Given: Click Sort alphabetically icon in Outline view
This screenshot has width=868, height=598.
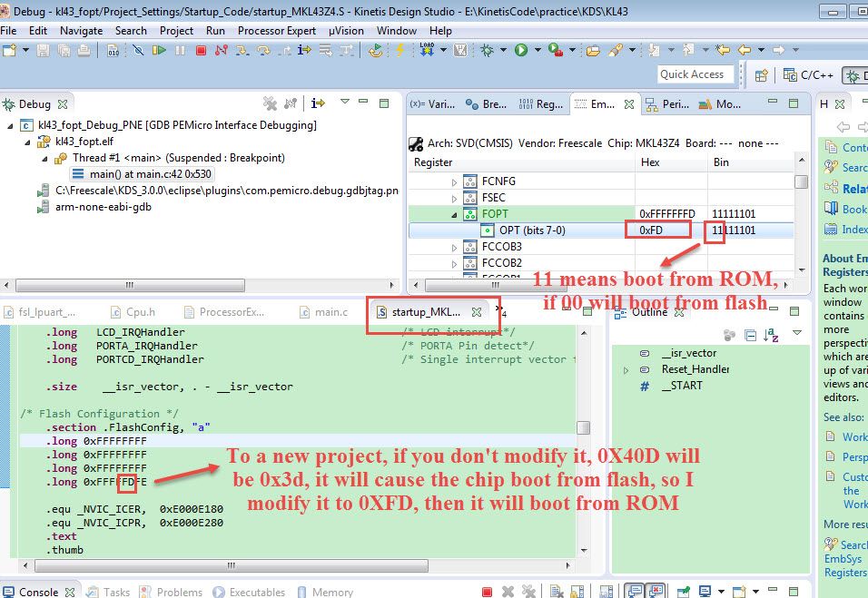Looking at the screenshot, I should [x=771, y=335].
